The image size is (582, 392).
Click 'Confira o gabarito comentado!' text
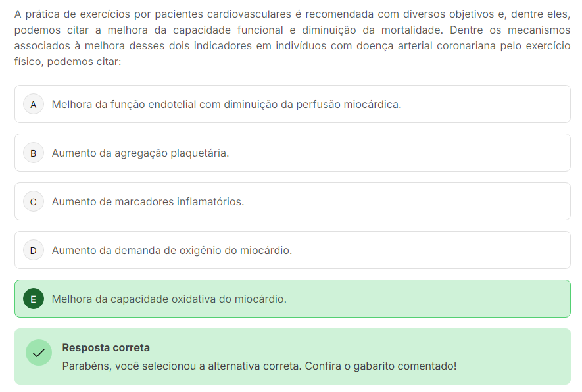pyautogui.click(x=381, y=366)
